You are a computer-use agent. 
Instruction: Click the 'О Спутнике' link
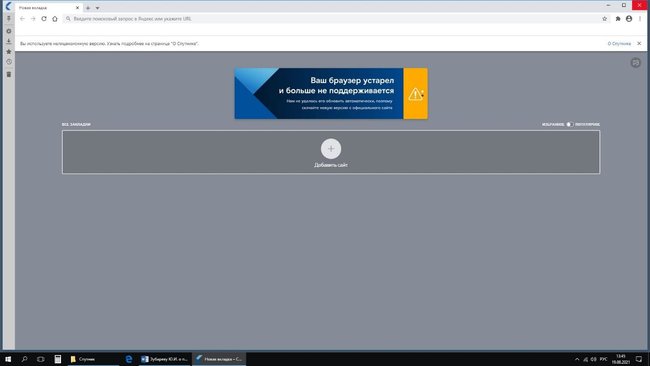(x=619, y=44)
